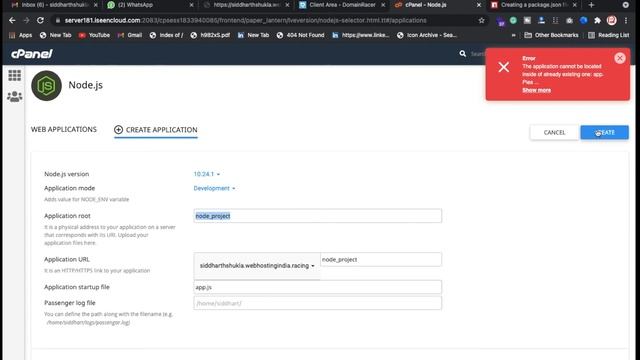640x360 pixels.
Task: Click the browser forward arrow
Action: click(26, 20)
